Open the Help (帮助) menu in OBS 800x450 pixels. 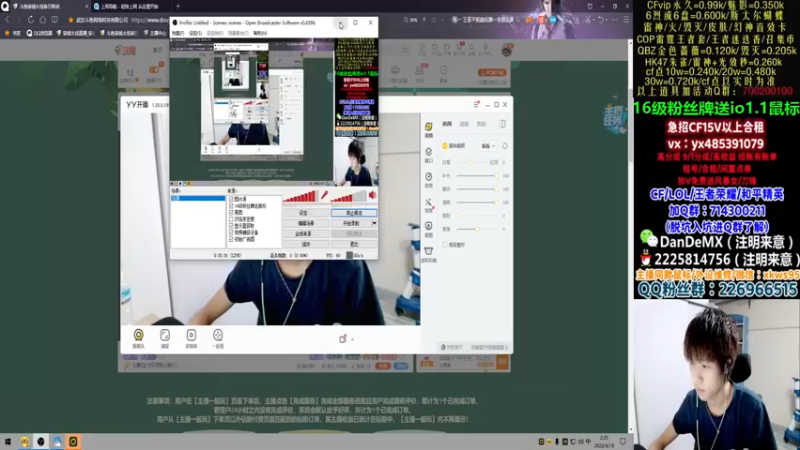tap(260, 33)
